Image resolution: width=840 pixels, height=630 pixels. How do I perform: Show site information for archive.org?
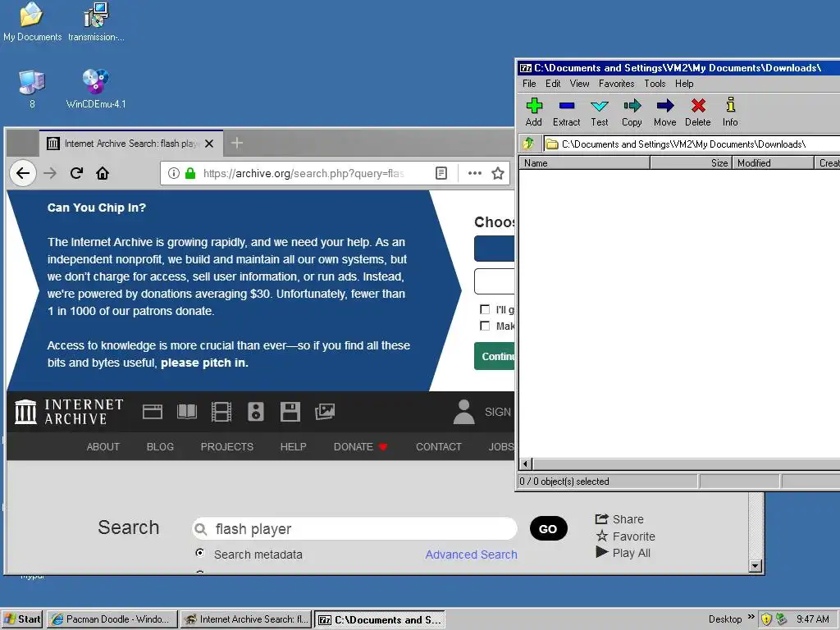point(174,173)
